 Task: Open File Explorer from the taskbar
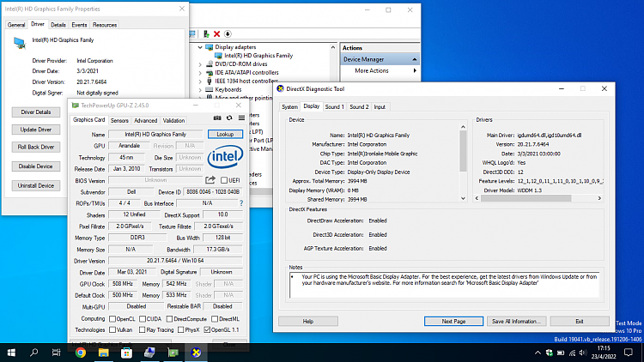(x=104, y=353)
